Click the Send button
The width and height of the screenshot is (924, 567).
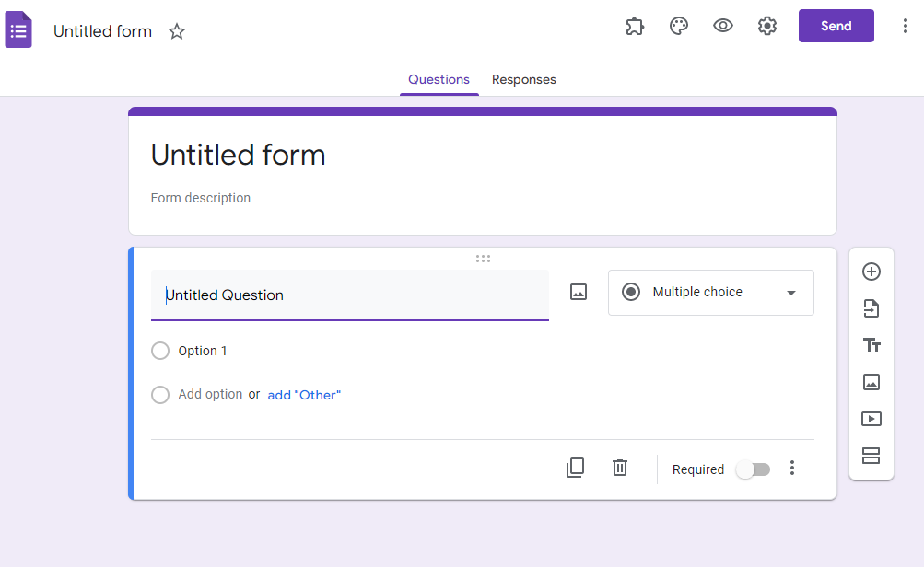point(836,26)
